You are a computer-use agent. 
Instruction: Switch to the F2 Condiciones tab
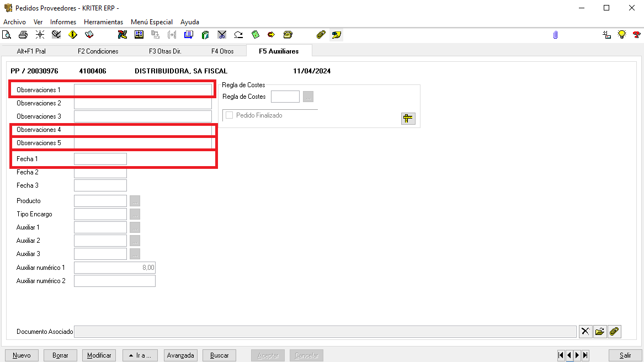(98, 51)
